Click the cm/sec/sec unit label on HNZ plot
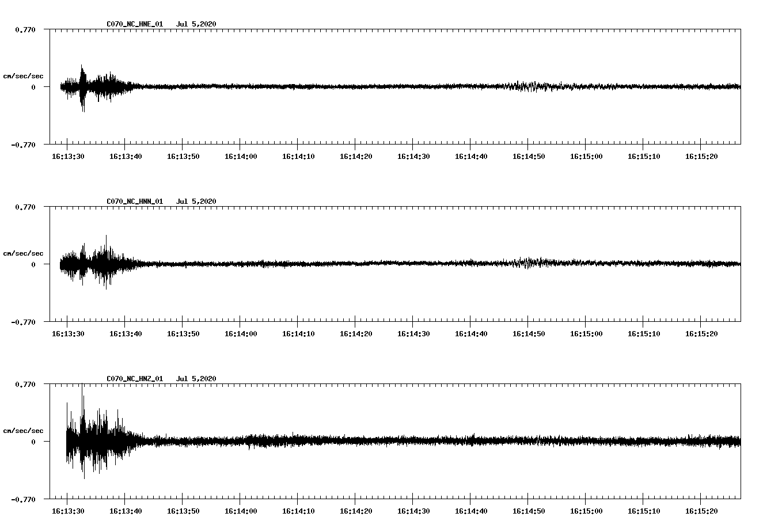 tap(23, 431)
